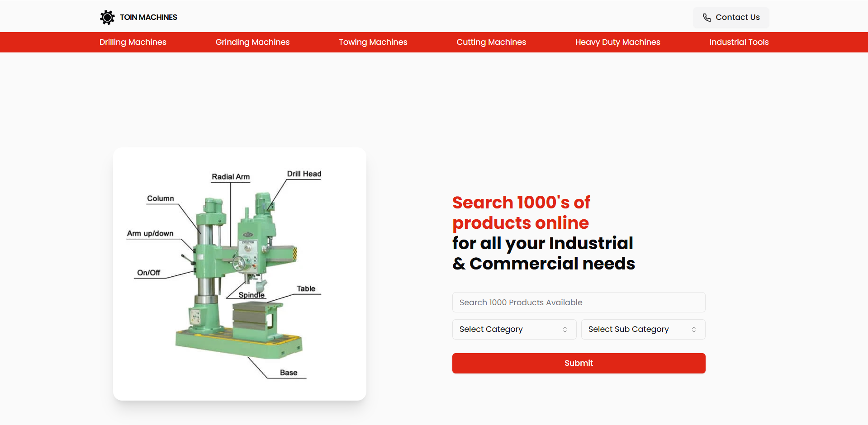Open the Drilling Machines menu
The height and width of the screenshot is (425, 868).
coord(133,42)
